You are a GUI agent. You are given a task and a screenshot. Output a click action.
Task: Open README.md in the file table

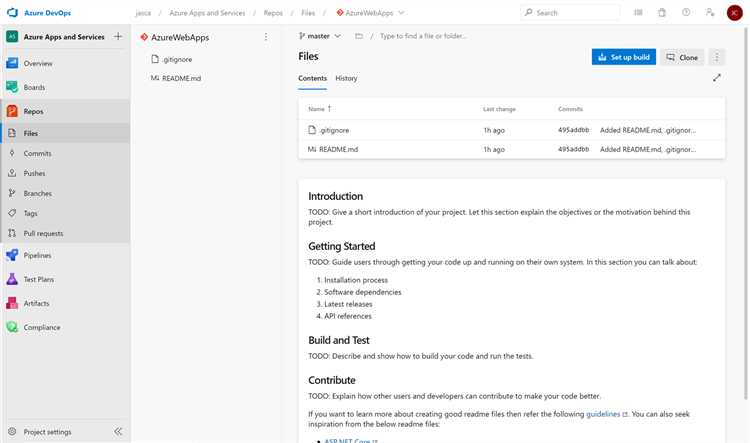tap(339, 149)
